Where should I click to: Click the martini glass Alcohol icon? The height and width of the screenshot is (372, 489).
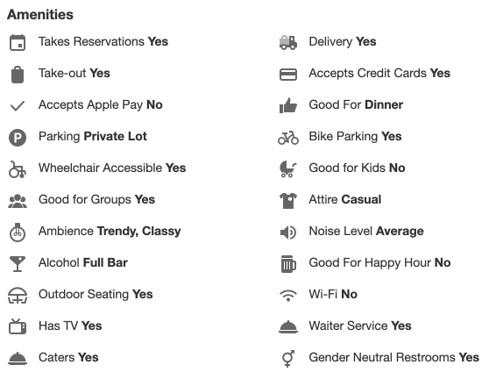click(x=17, y=264)
